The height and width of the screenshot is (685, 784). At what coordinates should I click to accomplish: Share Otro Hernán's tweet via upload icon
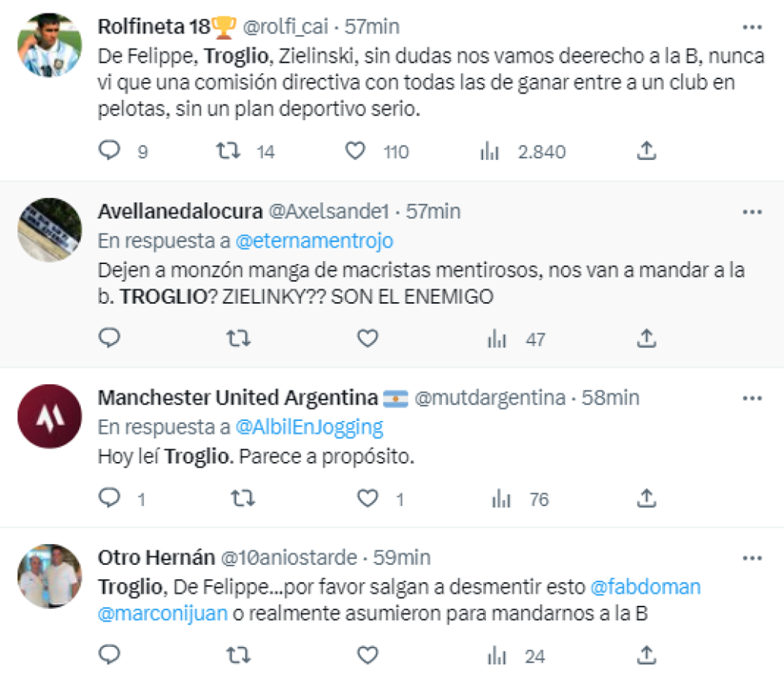648,653
